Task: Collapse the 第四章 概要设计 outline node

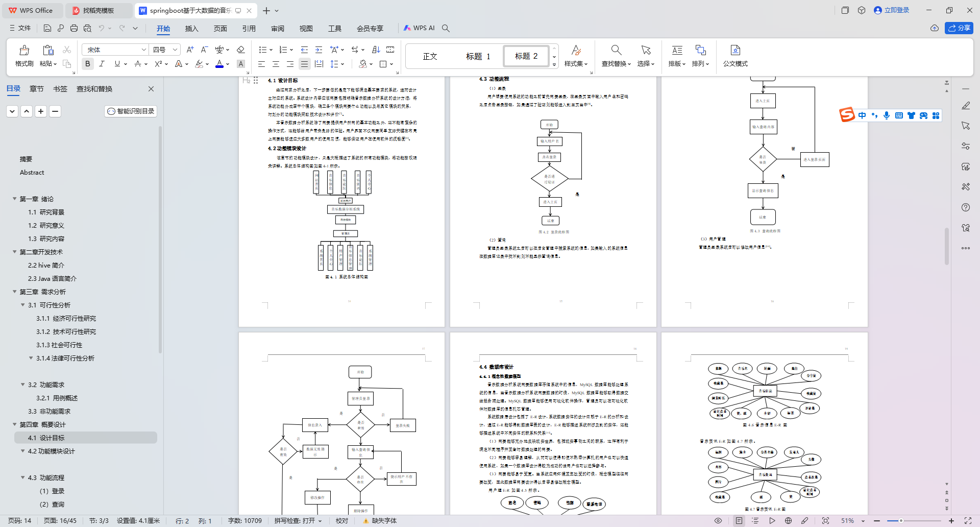Action: (15, 424)
